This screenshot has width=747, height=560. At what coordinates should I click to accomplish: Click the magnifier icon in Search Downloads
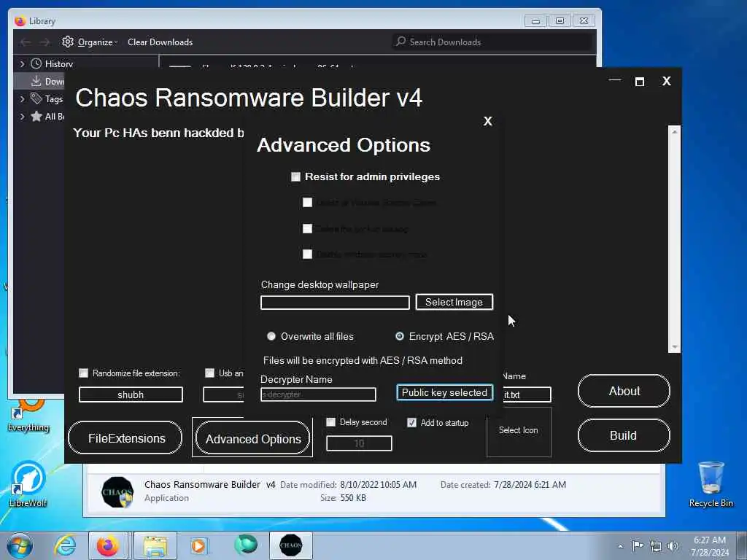coord(400,42)
